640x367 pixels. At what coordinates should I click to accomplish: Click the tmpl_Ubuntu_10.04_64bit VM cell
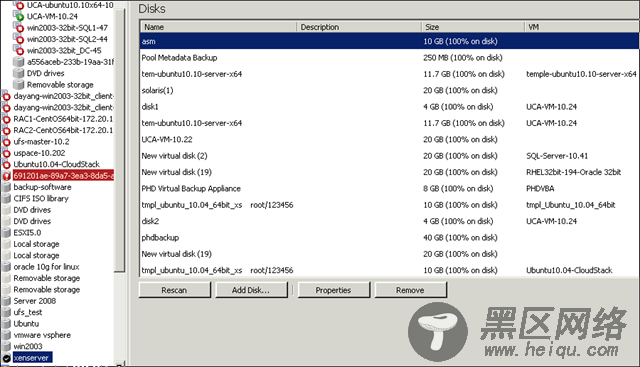click(571, 205)
